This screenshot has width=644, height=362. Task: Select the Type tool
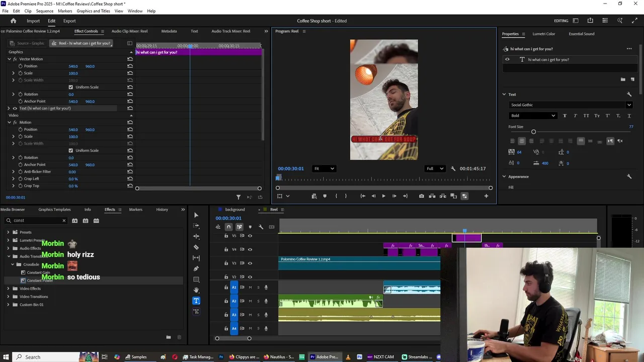[x=196, y=301]
